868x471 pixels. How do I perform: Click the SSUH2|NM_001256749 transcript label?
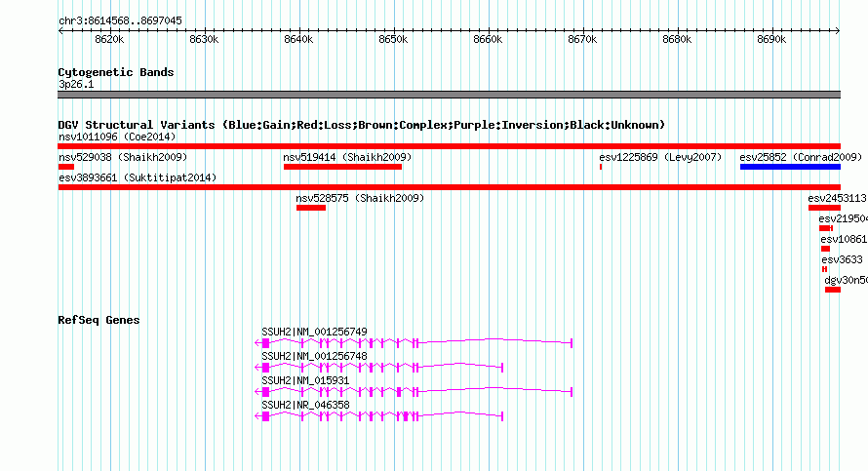point(314,332)
